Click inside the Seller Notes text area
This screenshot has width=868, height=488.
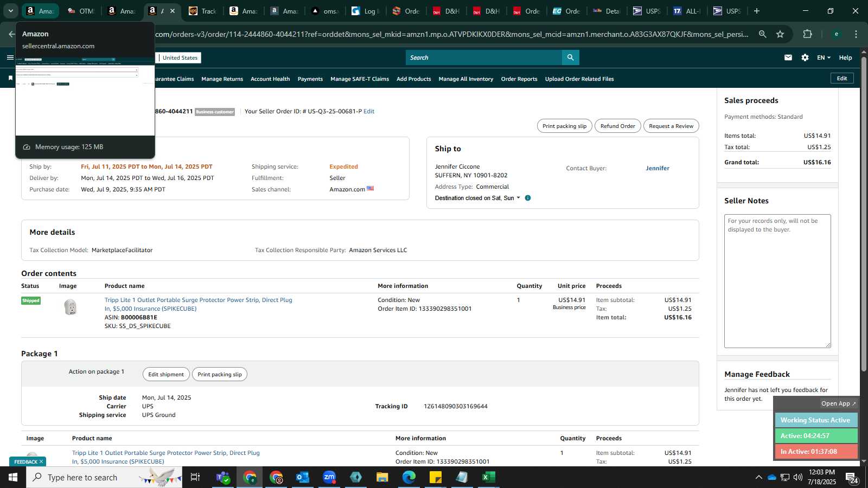tap(777, 281)
